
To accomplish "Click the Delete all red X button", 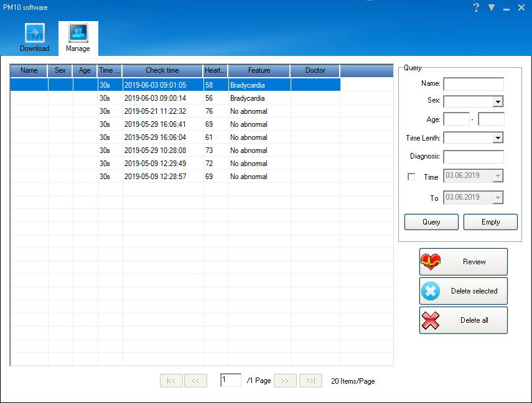I will click(x=463, y=320).
